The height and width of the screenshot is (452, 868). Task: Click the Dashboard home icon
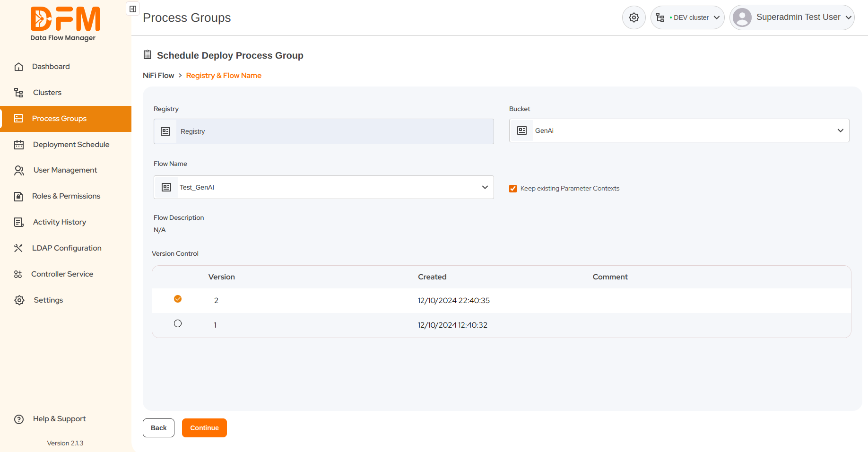(x=18, y=67)
